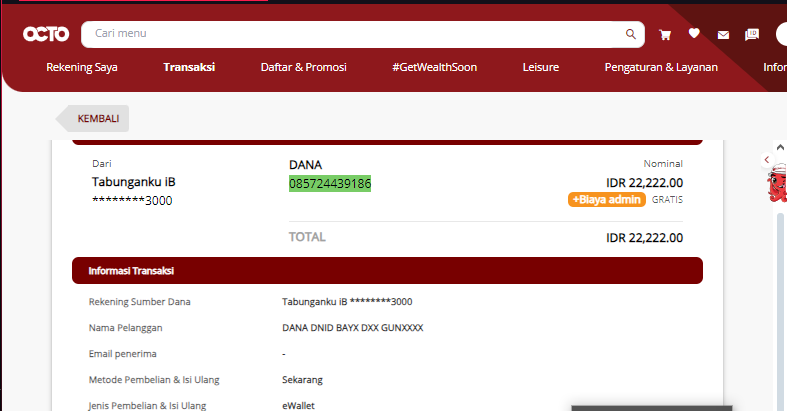Click the Email penerima label
This screenshot has height=411, width=787.
[x=122, y=354]
